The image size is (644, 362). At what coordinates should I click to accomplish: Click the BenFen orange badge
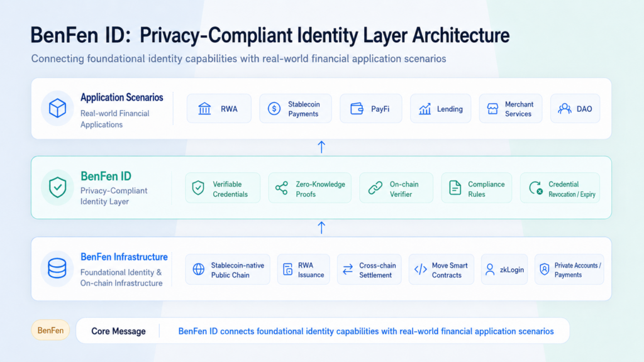50,331
